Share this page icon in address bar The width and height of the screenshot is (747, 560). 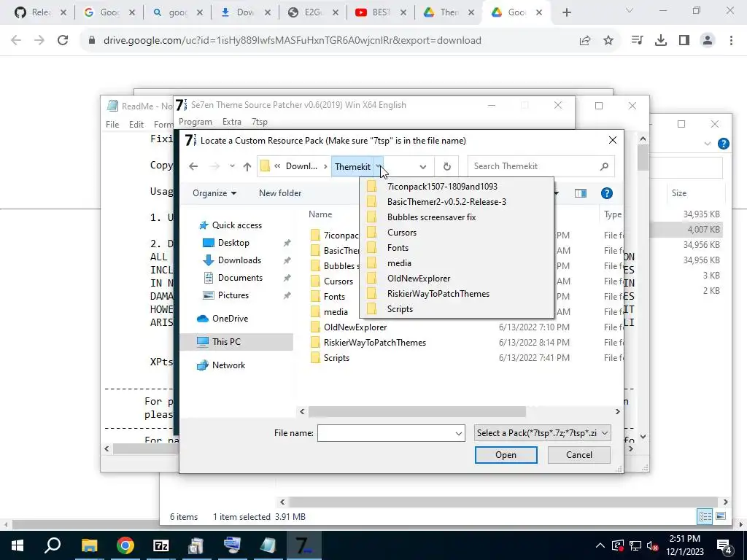click(x=585, y=41)
